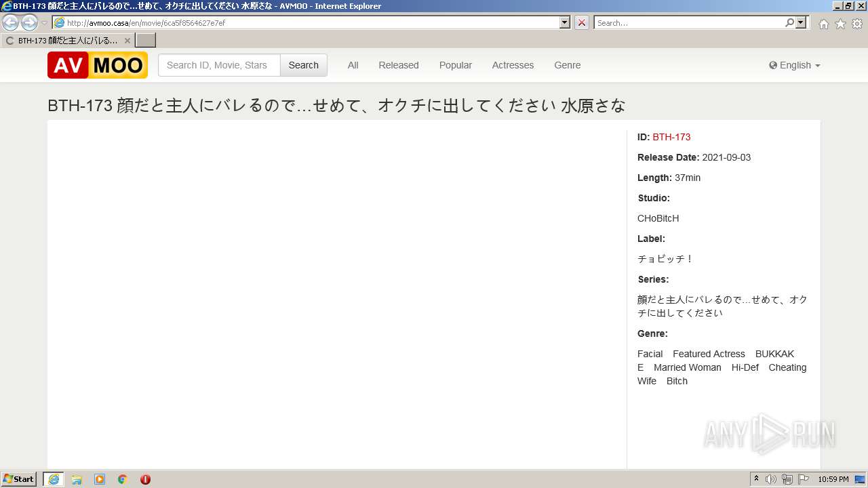Click the Internet Explorer taskbar icon

coord(54,479)
